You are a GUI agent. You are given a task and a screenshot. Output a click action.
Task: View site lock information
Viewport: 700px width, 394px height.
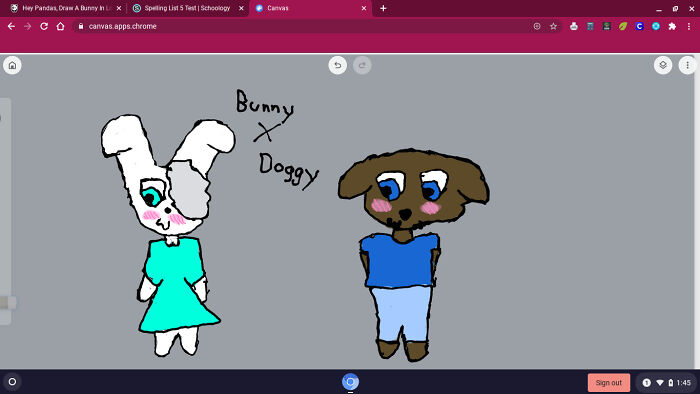click(81, 26)
